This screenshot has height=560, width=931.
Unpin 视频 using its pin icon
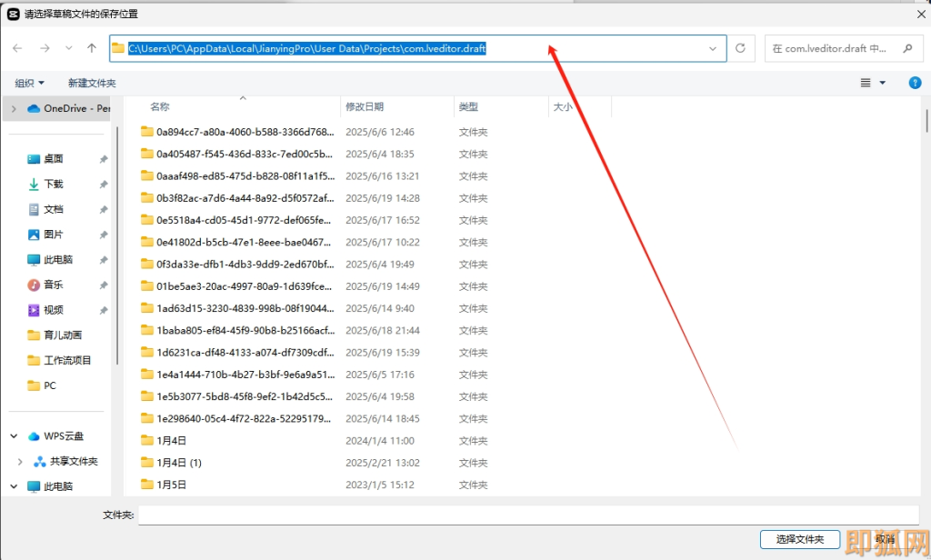click(x=104, y=311)
